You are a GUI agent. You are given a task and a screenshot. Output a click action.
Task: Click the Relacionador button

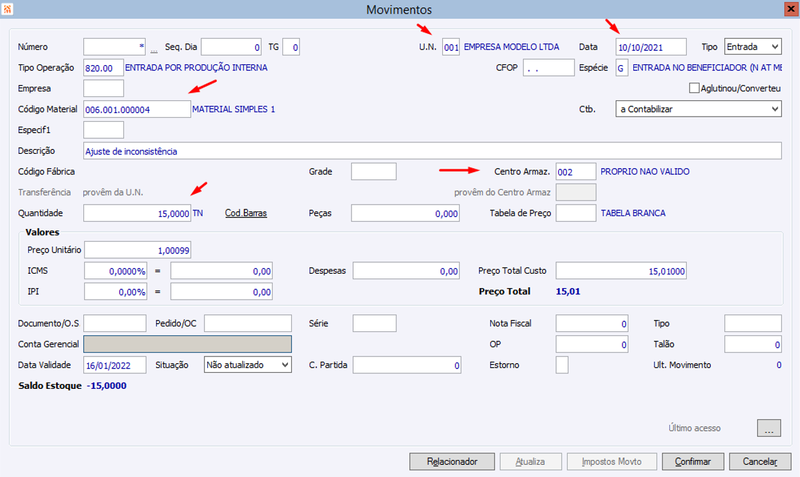pos(452,461)
